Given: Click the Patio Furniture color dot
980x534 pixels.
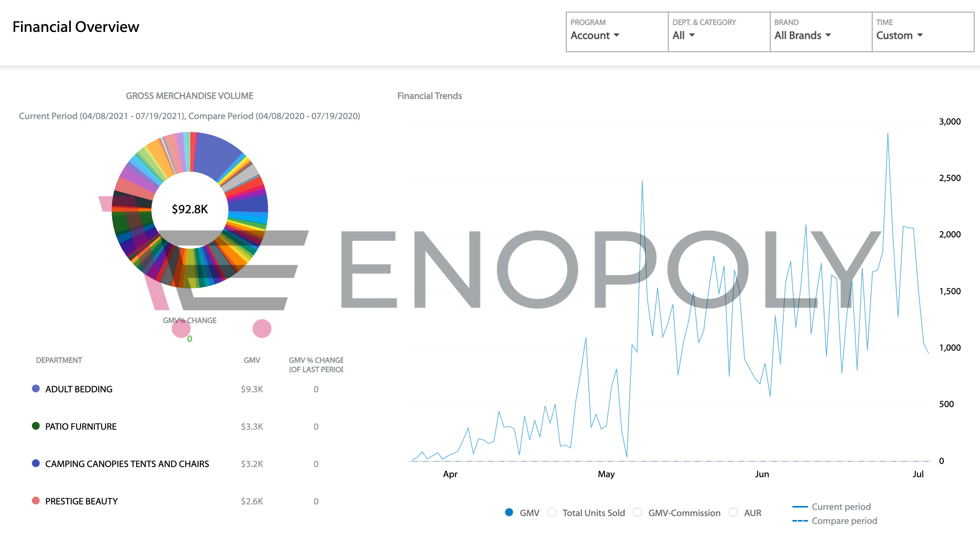Looking at the screenshot, I should [x=36, y=426].
